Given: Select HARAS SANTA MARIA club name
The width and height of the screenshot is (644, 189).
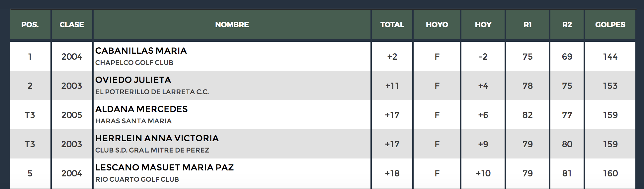Looking at the screenshot, I should click(x=133, y=121).
